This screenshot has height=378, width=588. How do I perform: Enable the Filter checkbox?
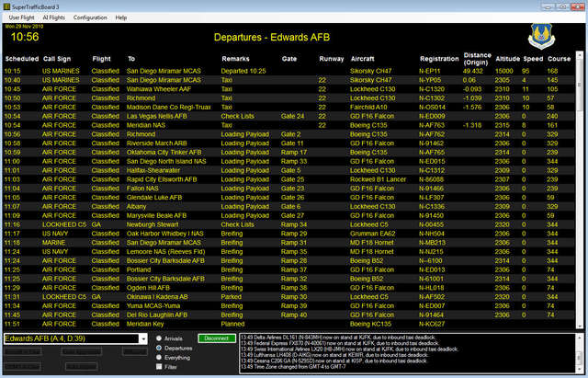(159, 367)
